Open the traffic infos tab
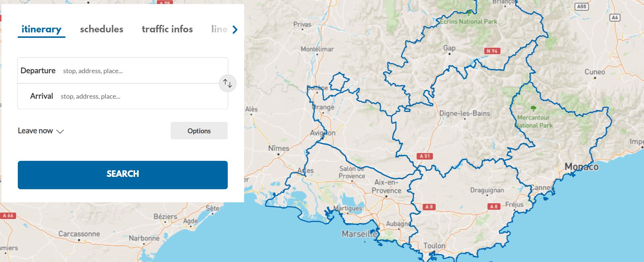 pyautogui.click(x=167, y=29)
